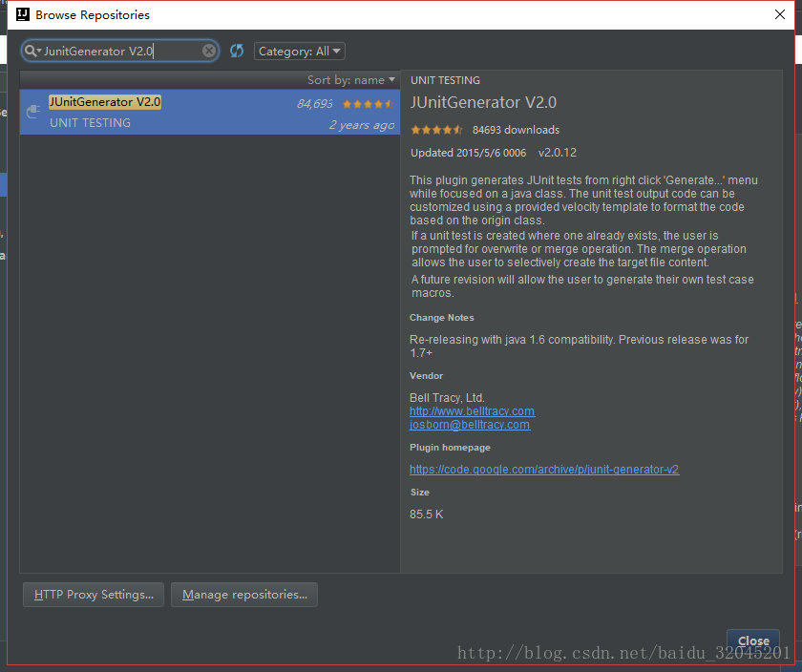802x672 pixels.
Task: Open the http://www.belltracy.com vendor link
Action: click(x=472, y=411)
